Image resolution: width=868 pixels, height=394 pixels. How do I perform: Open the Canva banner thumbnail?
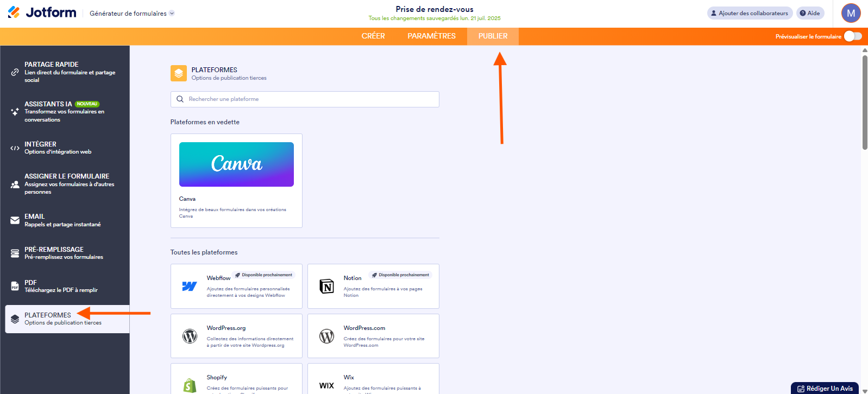[236, 164]
